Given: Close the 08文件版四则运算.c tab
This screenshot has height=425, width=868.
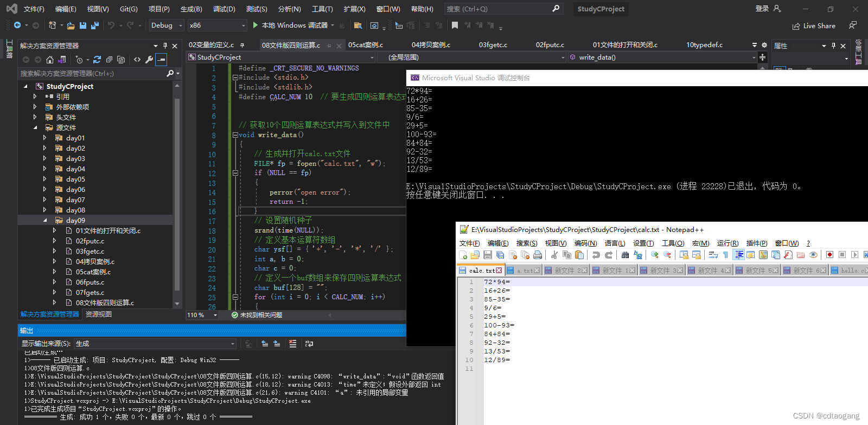Looking at the screenshot, I should pos(339,46).
